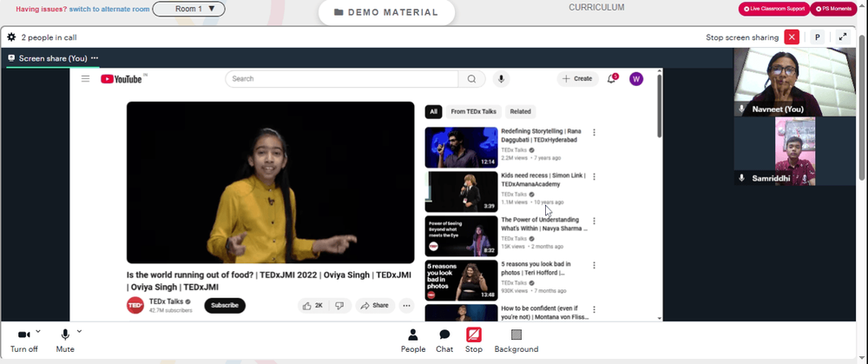Viewport: 868px width, 364px height.
Task: Open the CURRICULUM tab
Action: (596, 8)
